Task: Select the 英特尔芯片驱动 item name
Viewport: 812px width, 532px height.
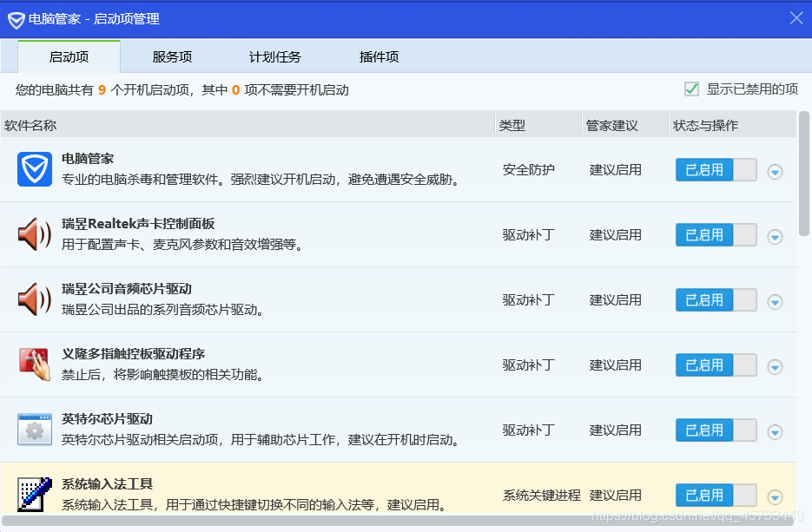Action: tap(107, 419)
